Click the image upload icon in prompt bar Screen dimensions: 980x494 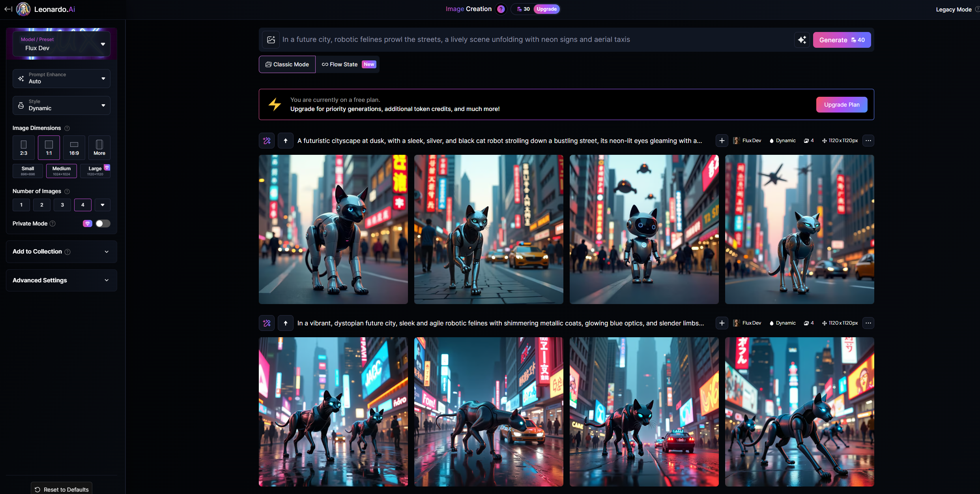(x=271, y=39)
